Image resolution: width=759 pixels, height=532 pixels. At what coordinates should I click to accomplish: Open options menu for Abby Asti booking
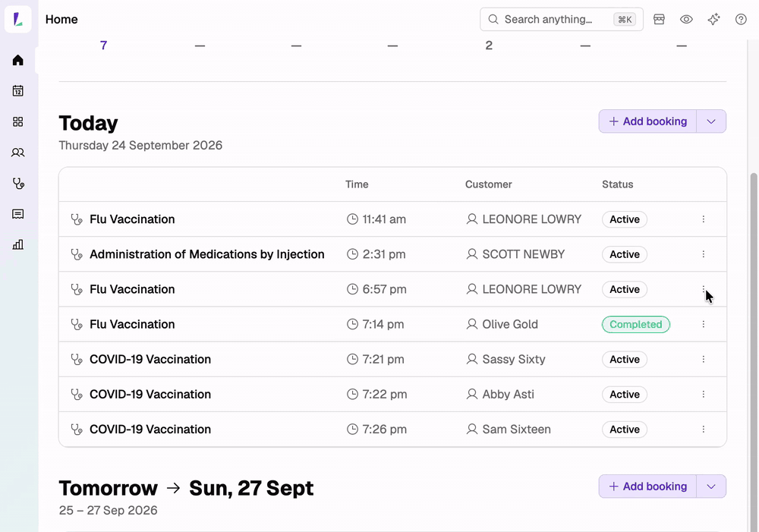(x=704, y=394)
